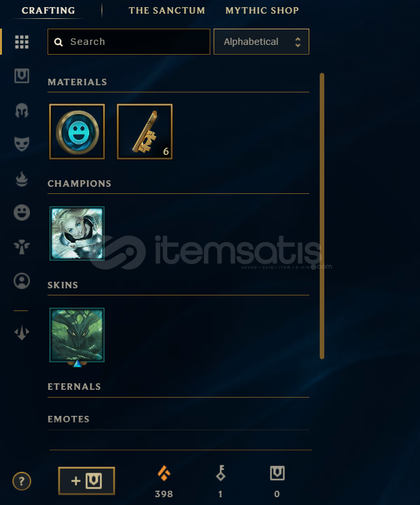Open the Alphabetical sort dropdown

[261, 42]
